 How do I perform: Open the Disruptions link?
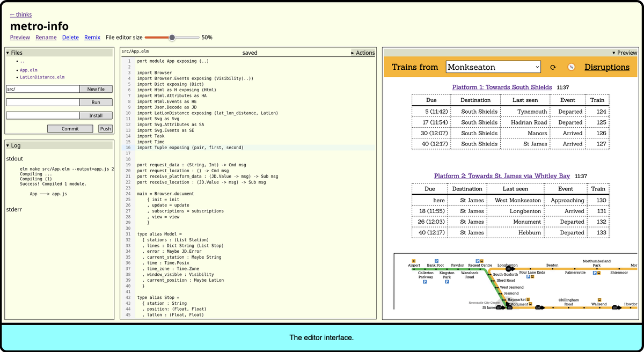coord(607,67)
